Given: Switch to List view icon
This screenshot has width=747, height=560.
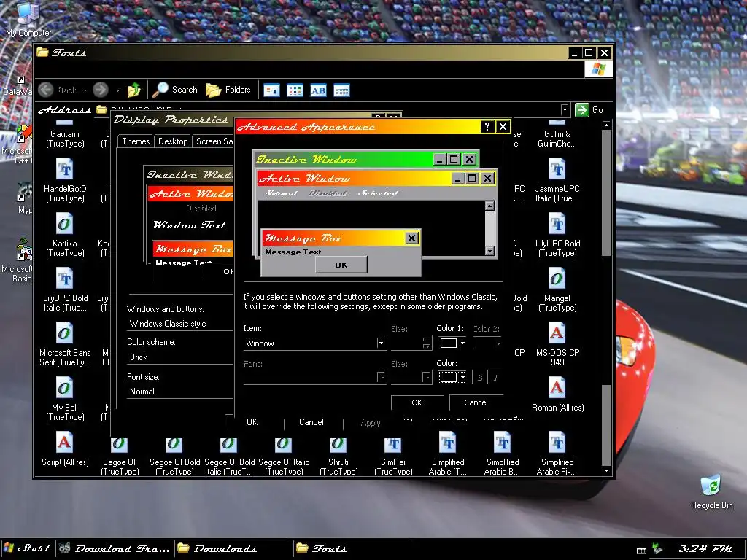Looking at the screenshot, I should (295, 90).
